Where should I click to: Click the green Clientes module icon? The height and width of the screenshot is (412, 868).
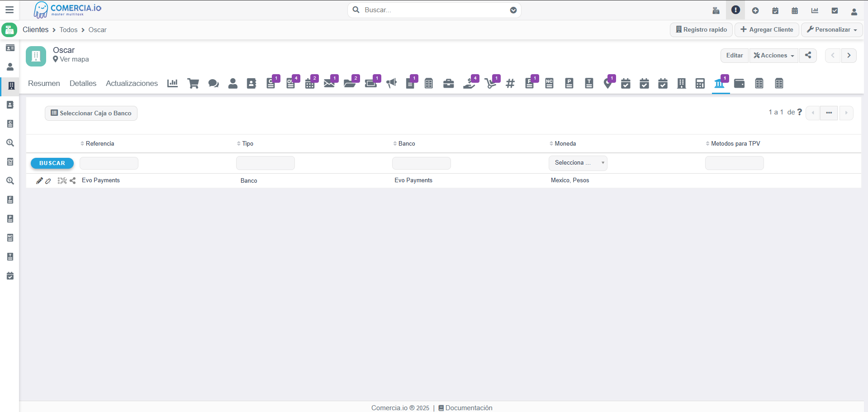9,30
